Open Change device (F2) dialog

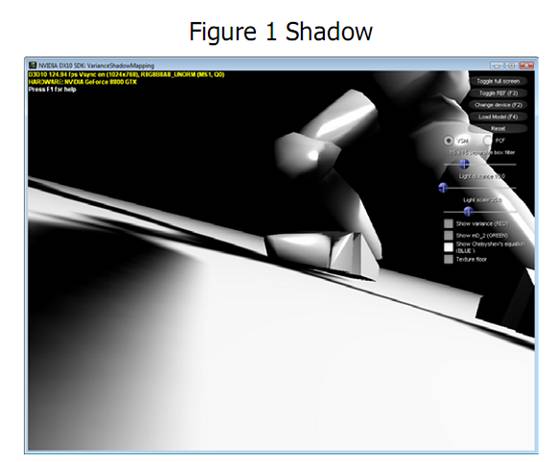[x=498, y=105]
